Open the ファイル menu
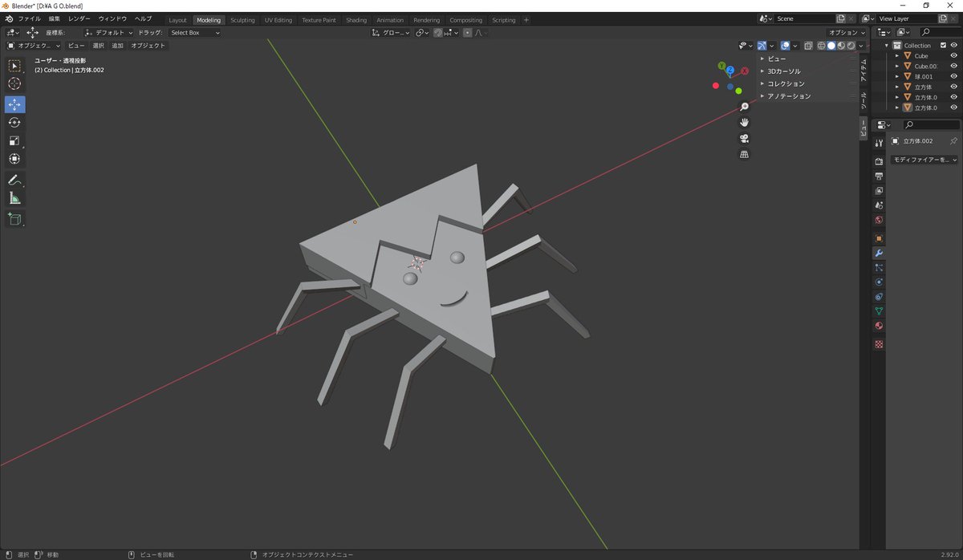Viewport: 963px width, 560px height. pos(29,19)
